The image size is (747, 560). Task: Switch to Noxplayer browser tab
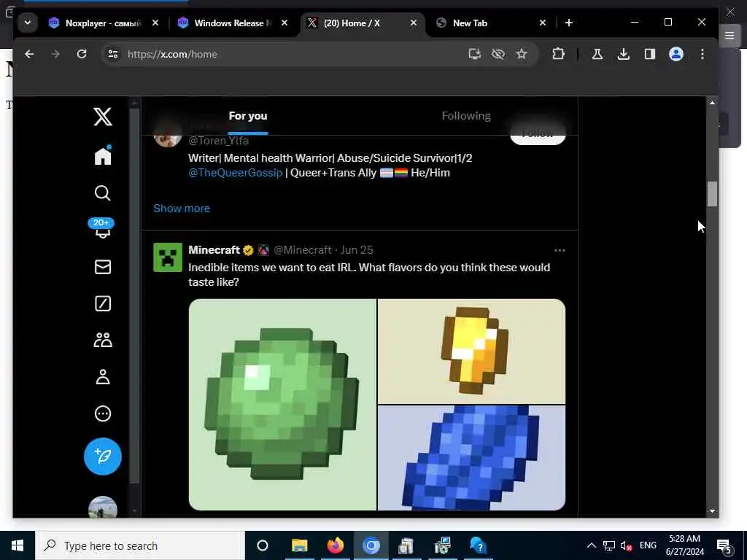pyautogui.click(x=102, y=23)
